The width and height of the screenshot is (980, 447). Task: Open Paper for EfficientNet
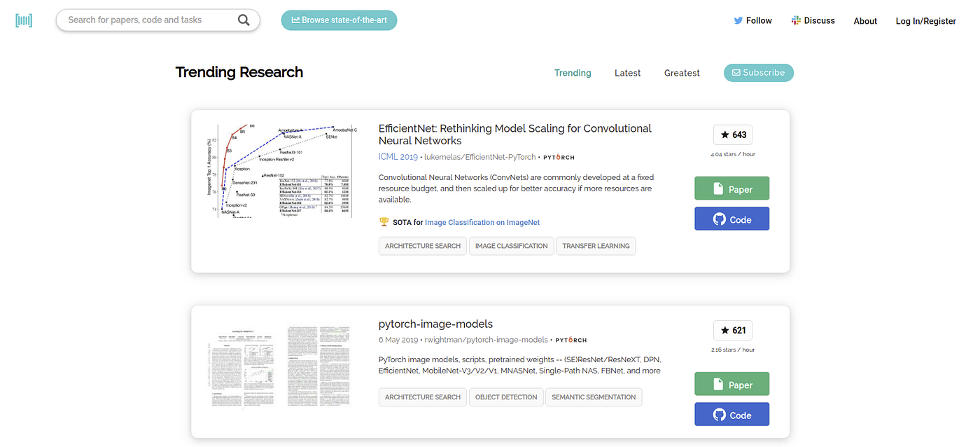point(731,188)
